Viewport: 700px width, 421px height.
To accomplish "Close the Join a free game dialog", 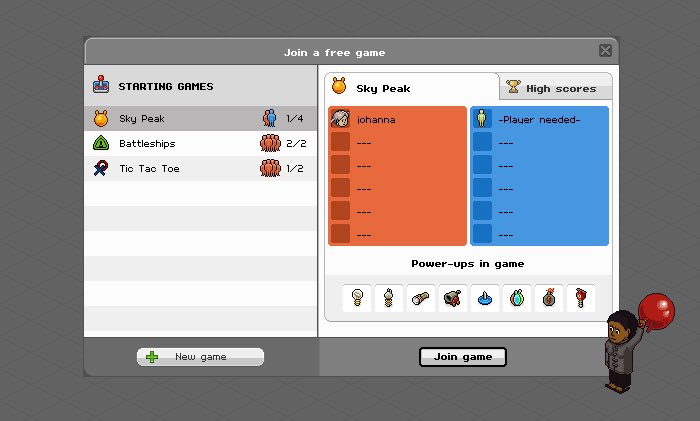I will 605,50.
